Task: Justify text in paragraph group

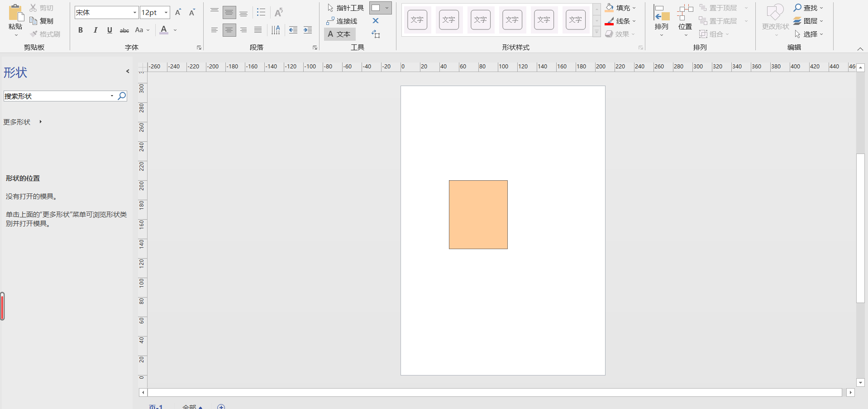Action: (258, 30)
